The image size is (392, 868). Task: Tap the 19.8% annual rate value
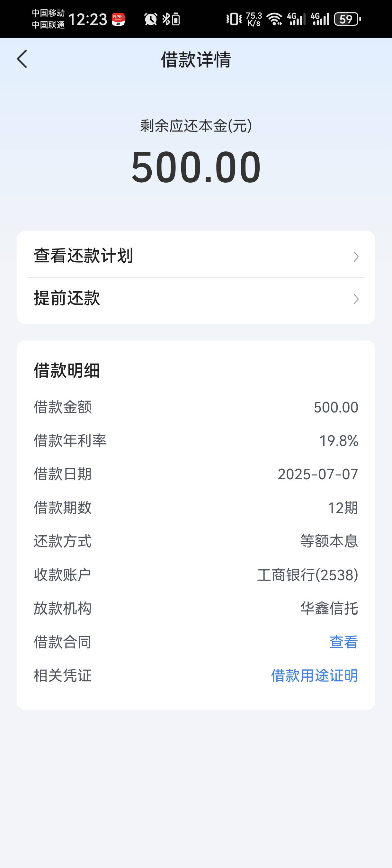[x=339, y=441]
